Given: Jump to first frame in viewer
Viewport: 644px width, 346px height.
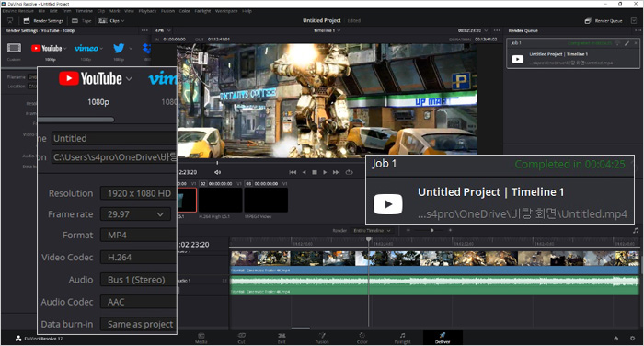Looking at the screenshot, I should coord(293,172).
